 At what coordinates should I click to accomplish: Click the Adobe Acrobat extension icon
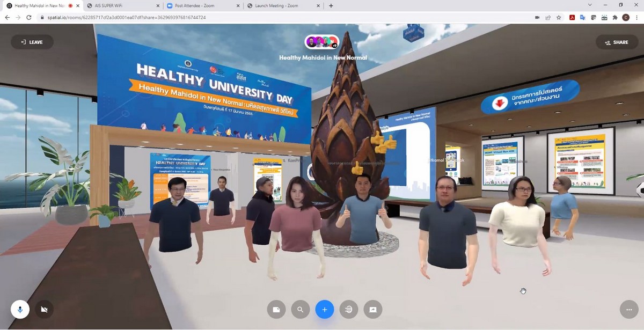pos(572,17)
